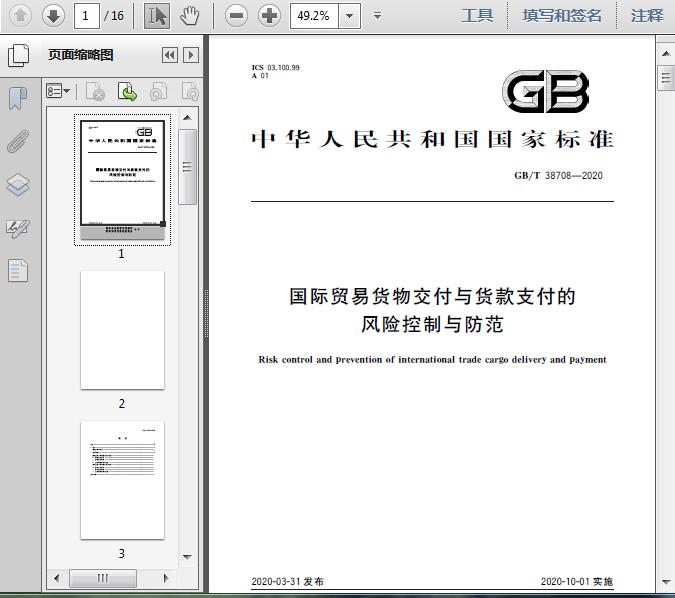Edit the 49.2% zoom value field
The image size is (675, 598).
pyautogui.click(x=314, y=16)
